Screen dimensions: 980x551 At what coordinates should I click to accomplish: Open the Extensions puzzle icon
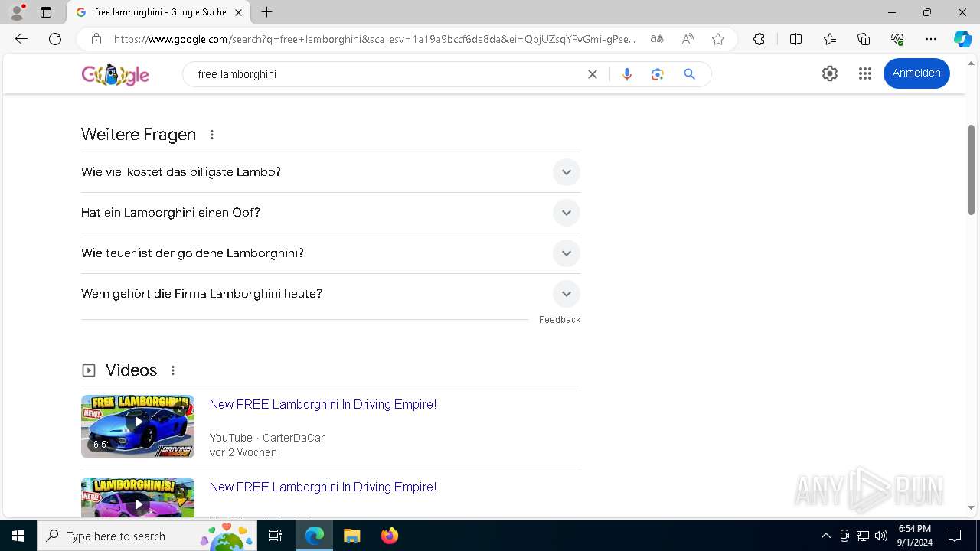pos(759,39)
